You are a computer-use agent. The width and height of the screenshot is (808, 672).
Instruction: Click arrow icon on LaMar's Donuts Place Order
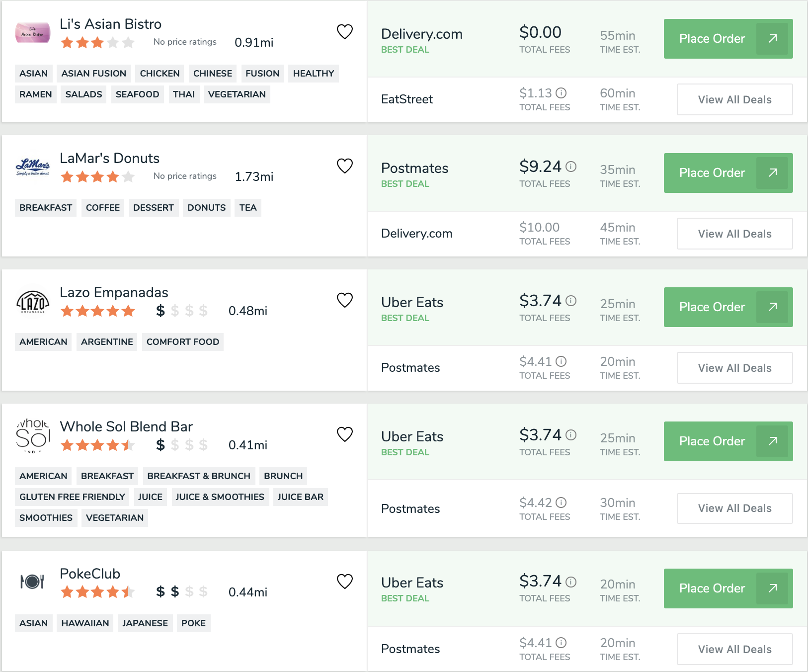pos(773,173)
